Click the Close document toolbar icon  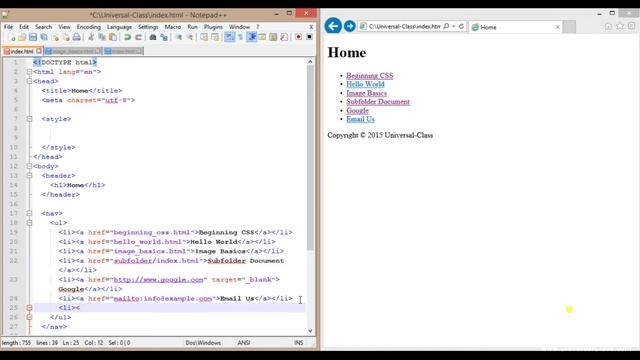point(55,37)
